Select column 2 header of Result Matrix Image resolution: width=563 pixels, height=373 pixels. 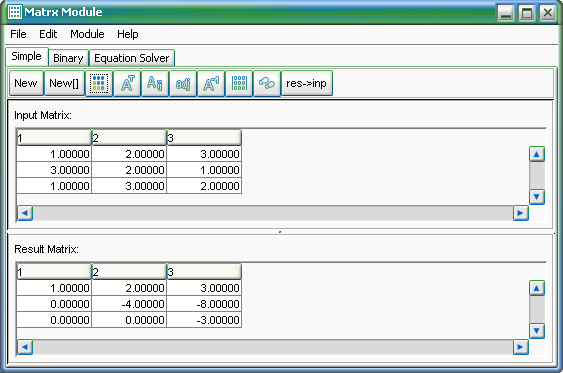129,272
